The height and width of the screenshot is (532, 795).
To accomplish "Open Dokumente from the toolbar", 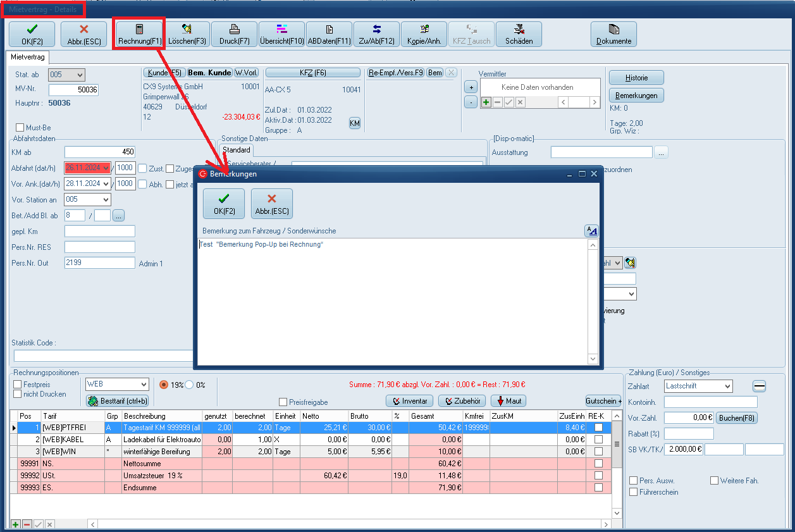I will (x=613, y=34).
